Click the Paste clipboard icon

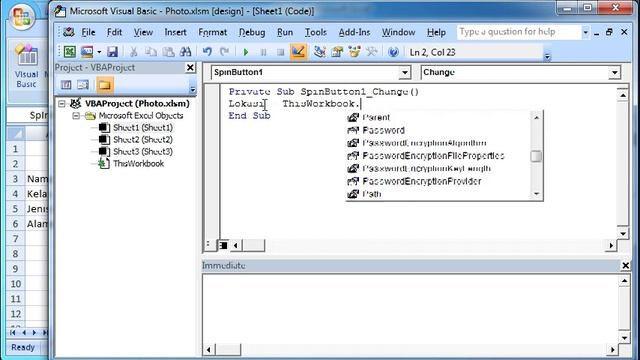coord(168,52)
